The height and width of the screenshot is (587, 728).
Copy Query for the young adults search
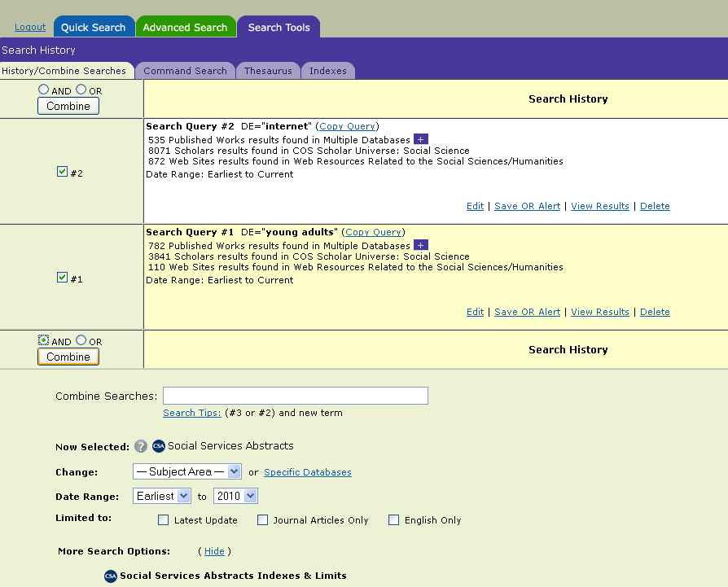[x=373, y=232]
